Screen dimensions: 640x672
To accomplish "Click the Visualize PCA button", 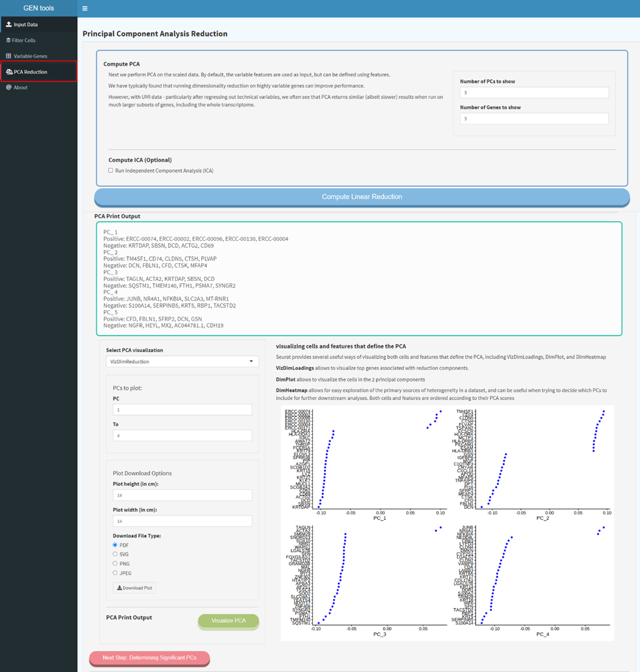I will click(x=228, y=620).
